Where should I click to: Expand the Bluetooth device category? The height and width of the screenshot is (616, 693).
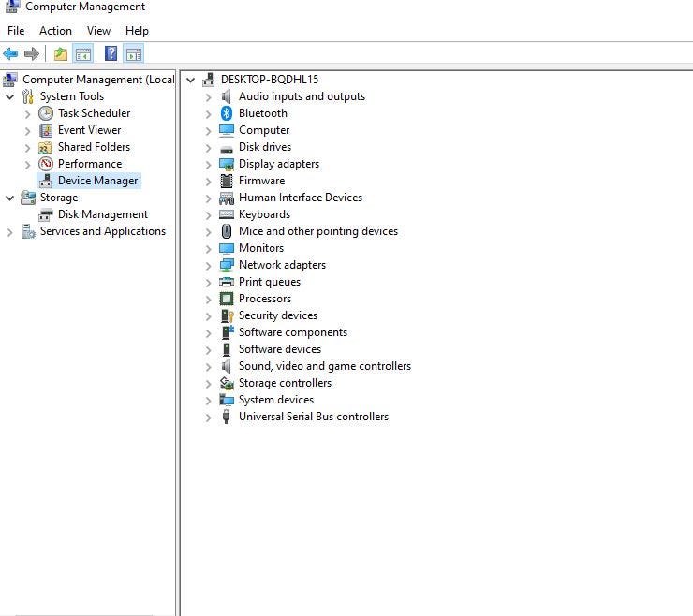click(x=208, y=113)
